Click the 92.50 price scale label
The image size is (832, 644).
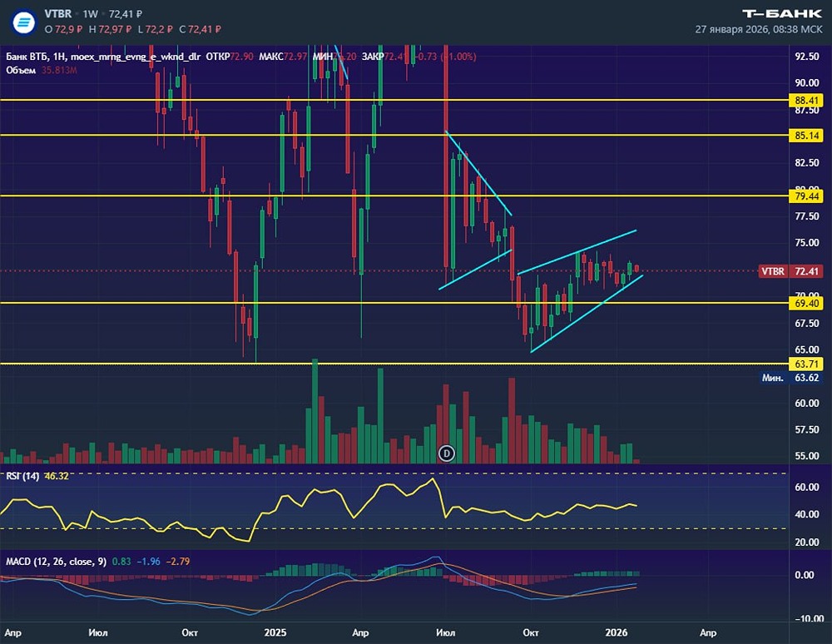806,57
